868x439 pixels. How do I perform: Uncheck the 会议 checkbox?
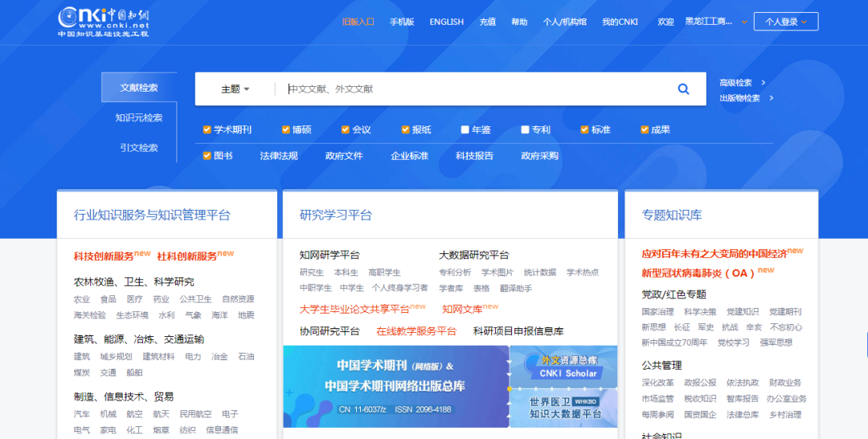[x=346, y=129]
